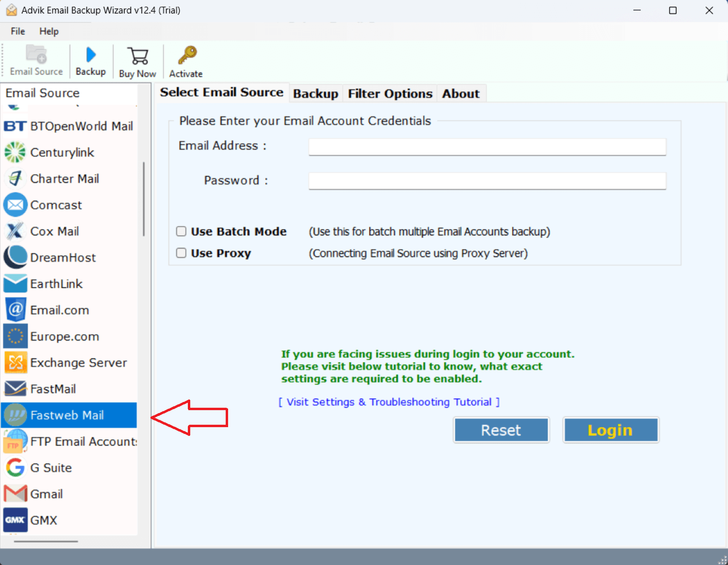Click the blue Backup toolbar icon

pyautogui.click(x=91, y=55)
